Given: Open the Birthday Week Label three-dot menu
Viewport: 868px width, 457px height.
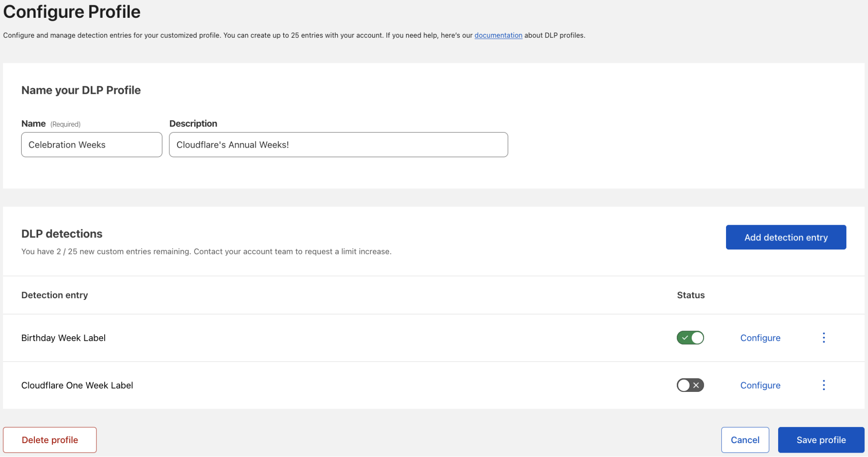Looking at the screenshot, I should 823,338.
